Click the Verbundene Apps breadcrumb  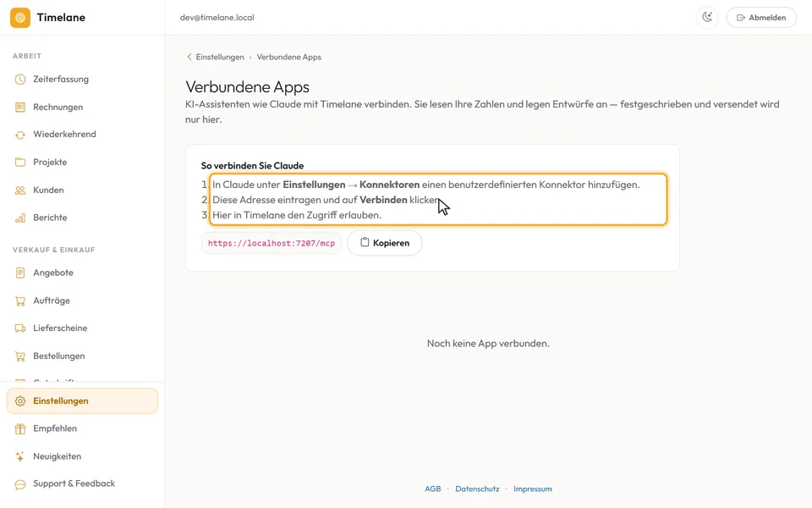click(289, 57)
